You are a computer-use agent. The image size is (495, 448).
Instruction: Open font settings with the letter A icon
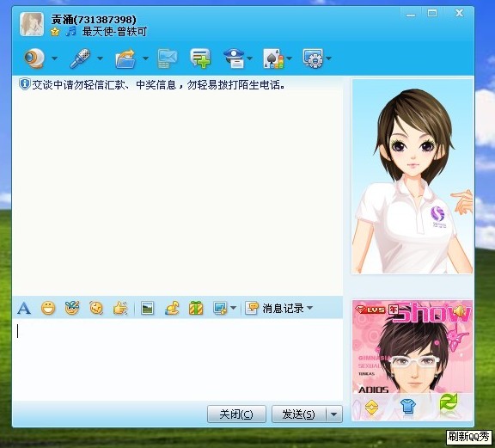coord(24,308)
